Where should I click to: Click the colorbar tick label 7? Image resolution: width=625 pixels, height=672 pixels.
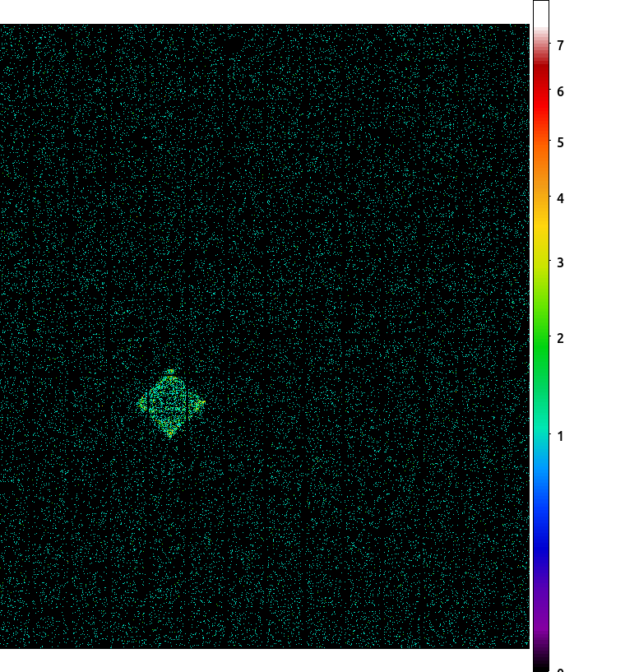[x=560, y=45]
